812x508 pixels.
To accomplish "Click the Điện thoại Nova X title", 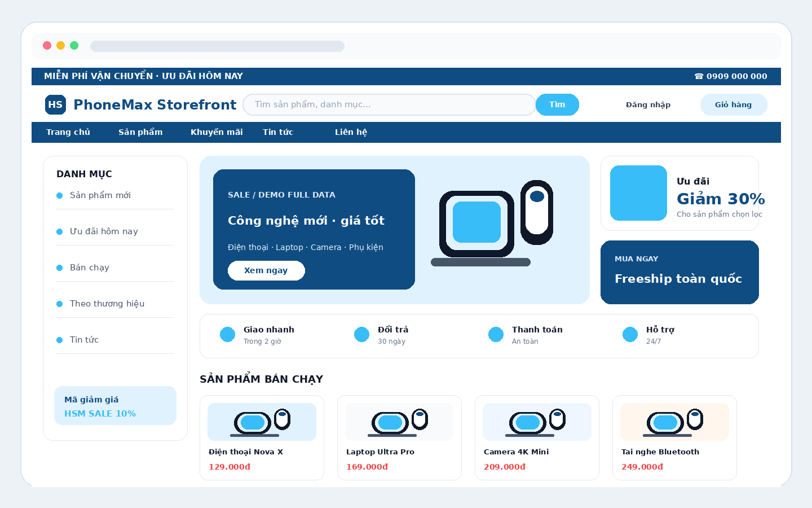I will [246, 452].
